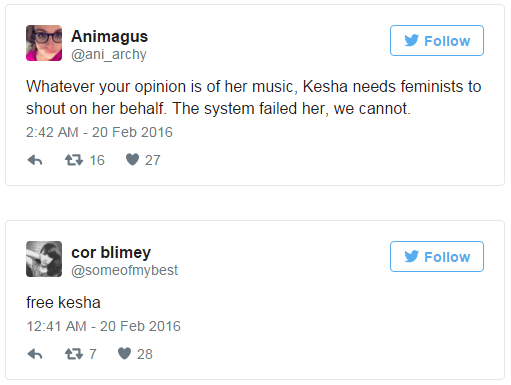Open the cor blimey display name link
Viewport: 511px width, 385px height.
(111, 252)
